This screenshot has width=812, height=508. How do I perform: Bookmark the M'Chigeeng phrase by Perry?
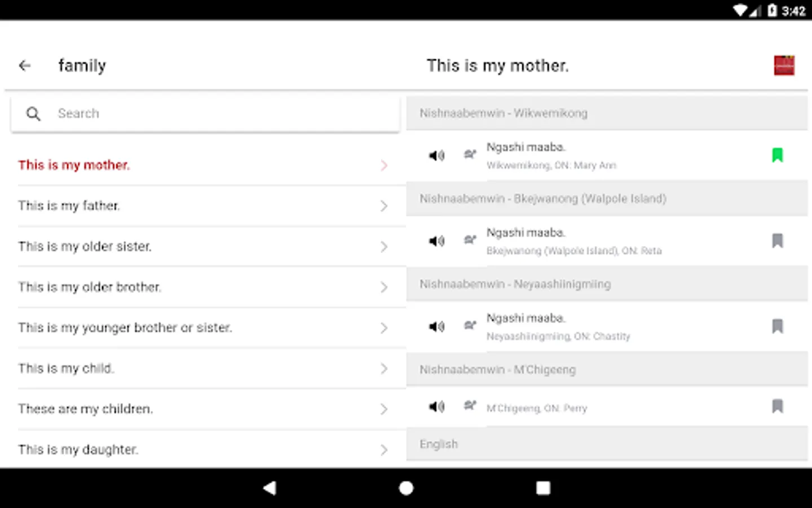pyautogui.click(x=777, y=406)
